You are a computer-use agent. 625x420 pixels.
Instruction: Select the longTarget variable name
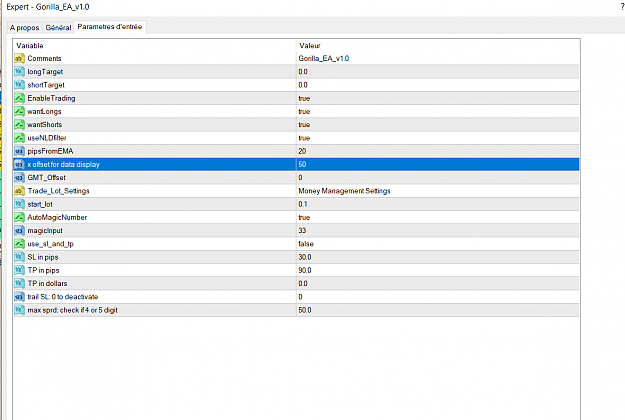[45, 72]
